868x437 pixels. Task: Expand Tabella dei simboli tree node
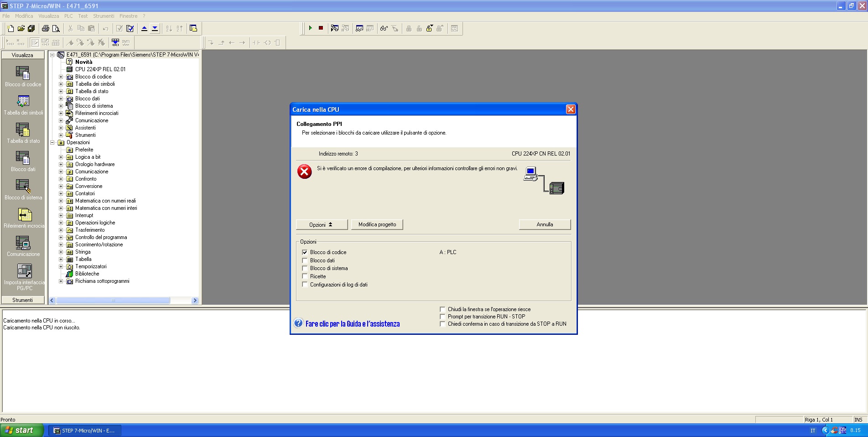61,84
